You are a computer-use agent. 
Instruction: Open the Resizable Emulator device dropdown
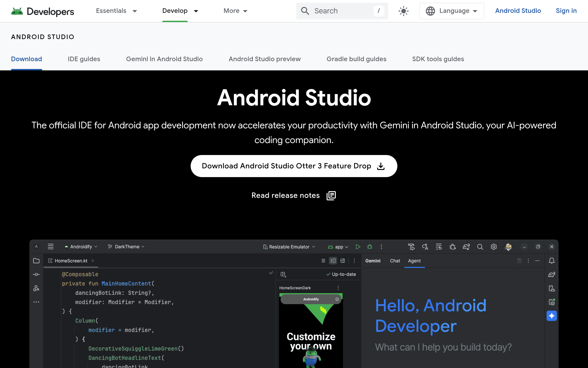(289, 247)
